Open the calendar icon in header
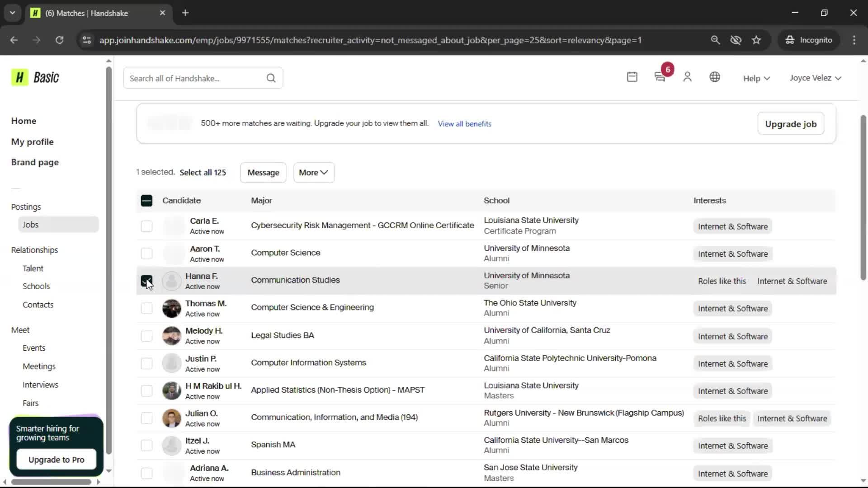Viewport: 868px width, 488px height. coord(632,77)
